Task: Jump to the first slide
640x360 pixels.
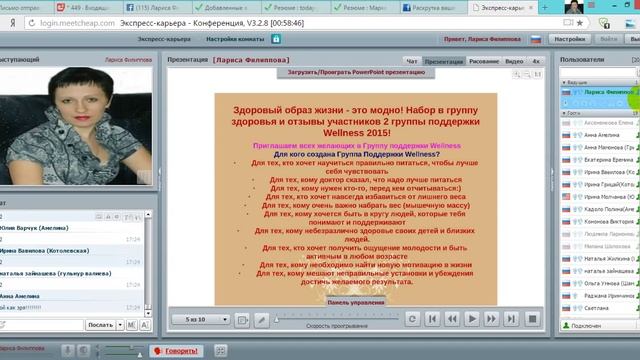Action: click(x=432, y=319)
